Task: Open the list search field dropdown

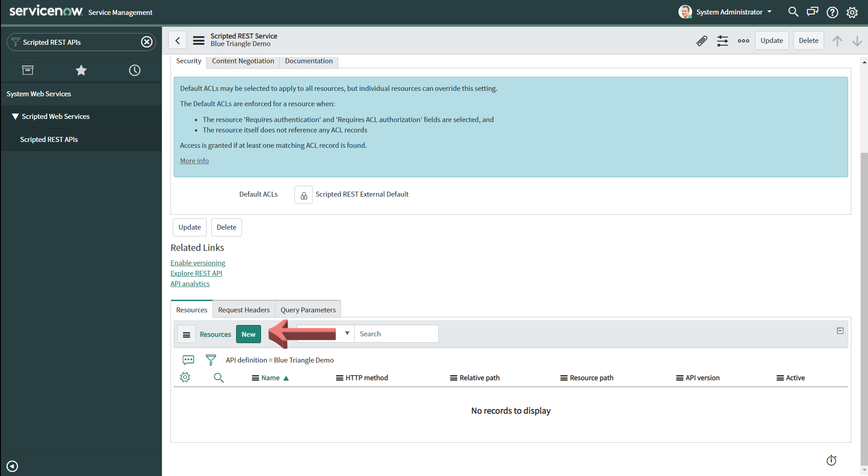Action: coord(326,334)
